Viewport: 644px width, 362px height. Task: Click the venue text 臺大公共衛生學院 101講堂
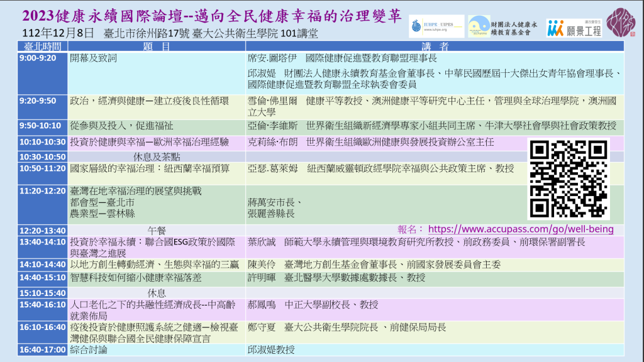(x=255, y=33)
